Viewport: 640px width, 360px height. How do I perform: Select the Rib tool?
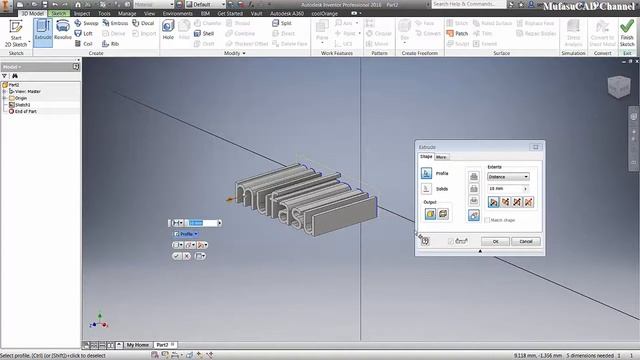[x=111, y=44]
